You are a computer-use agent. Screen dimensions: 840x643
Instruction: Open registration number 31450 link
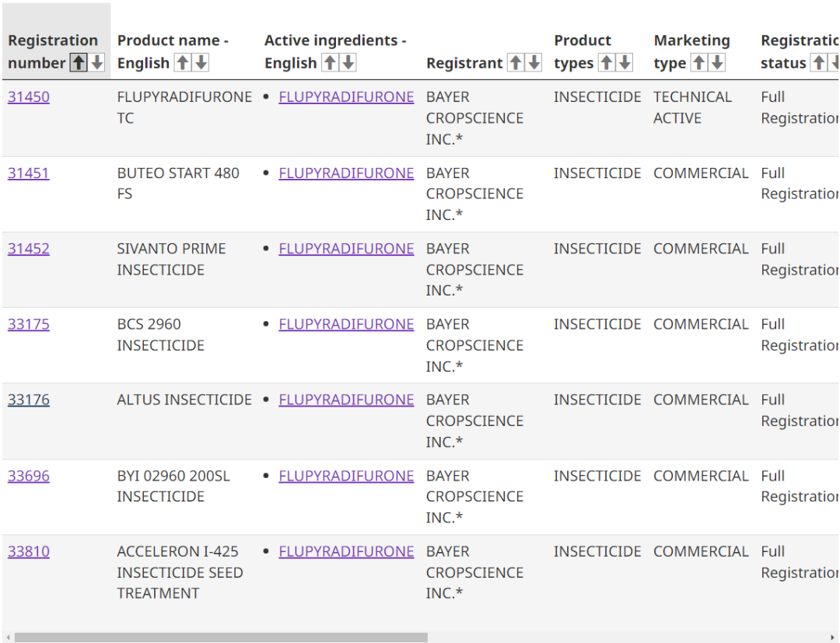click(29, 97)
